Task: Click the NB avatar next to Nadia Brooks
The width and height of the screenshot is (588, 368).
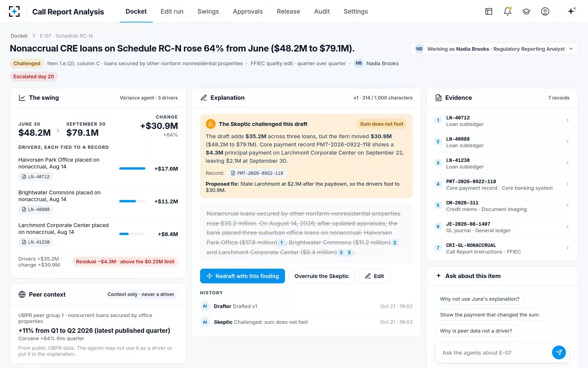Action: [359, 63]
